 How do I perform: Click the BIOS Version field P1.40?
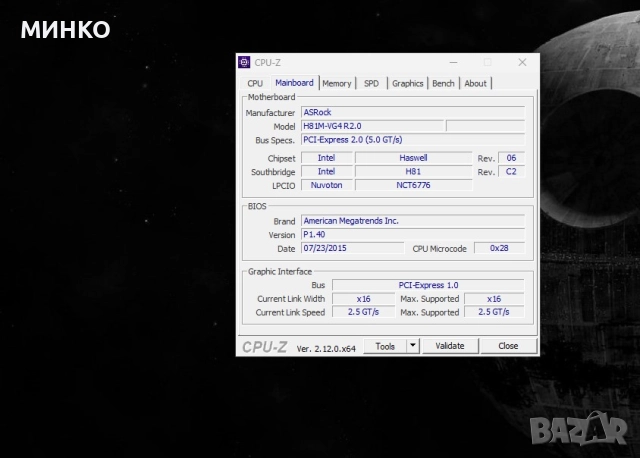(x=412, y=234)
